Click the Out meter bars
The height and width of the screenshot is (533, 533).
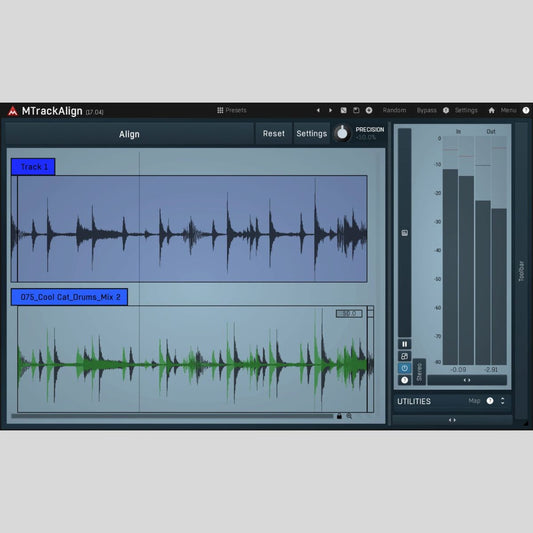491,251
